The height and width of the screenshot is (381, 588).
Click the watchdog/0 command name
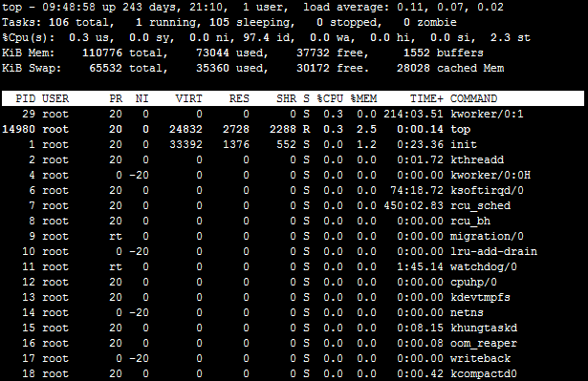(484, 266)
